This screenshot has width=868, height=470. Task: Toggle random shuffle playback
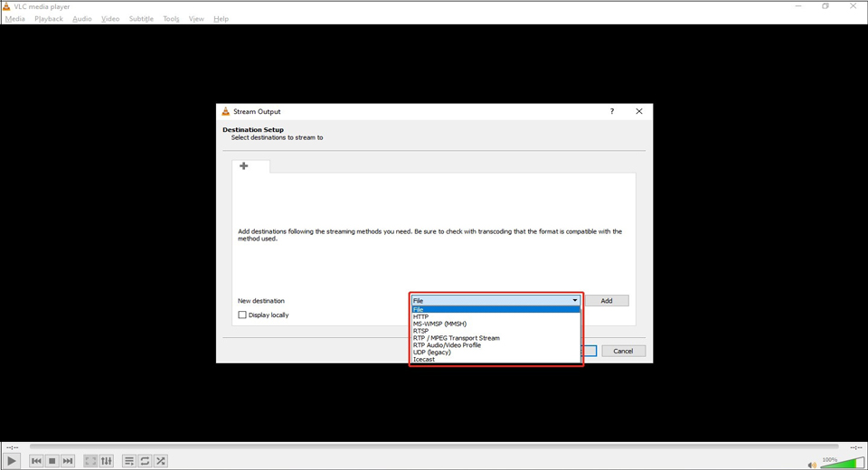pos(161,461)
